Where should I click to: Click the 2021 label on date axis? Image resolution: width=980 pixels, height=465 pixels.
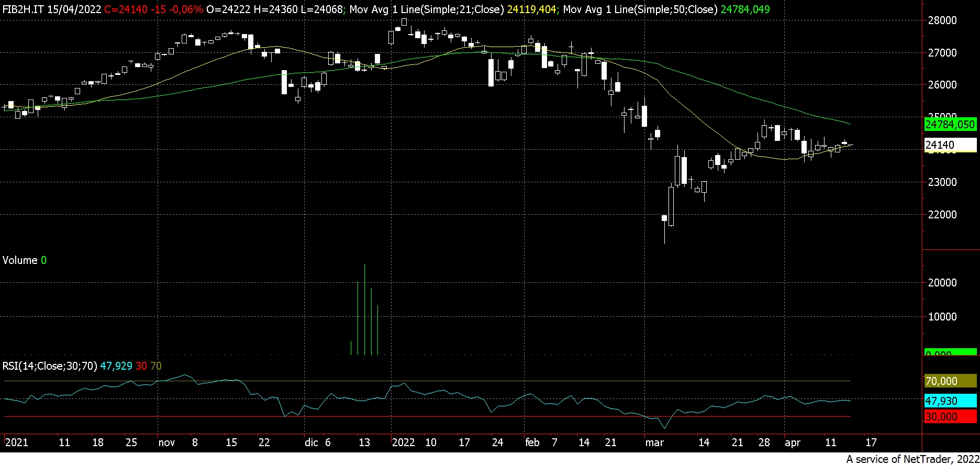coord(16,443)
